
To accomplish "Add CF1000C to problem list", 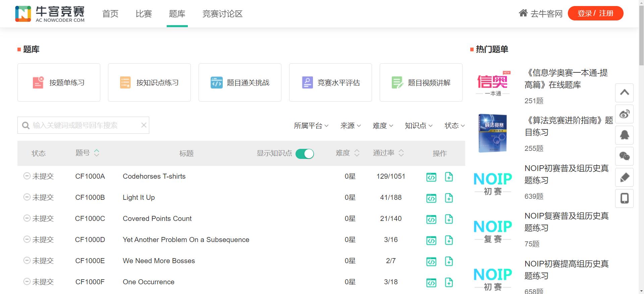I will [449, 219].
